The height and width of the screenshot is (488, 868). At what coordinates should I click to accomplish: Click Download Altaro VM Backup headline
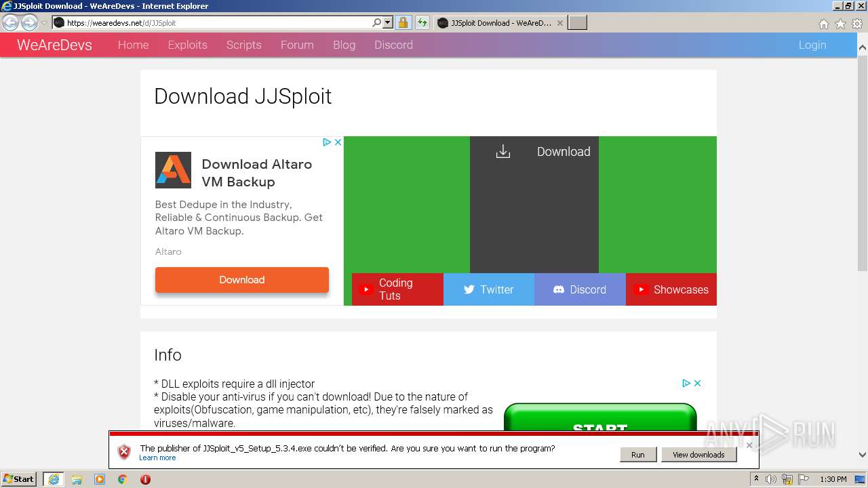point(256,173)
